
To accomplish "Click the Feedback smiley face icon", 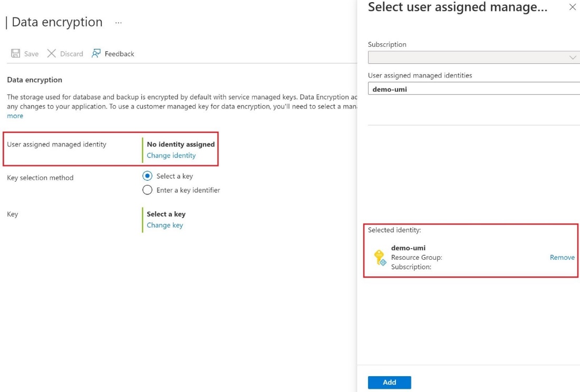I will pyautogui.click(x=95, y=53).
